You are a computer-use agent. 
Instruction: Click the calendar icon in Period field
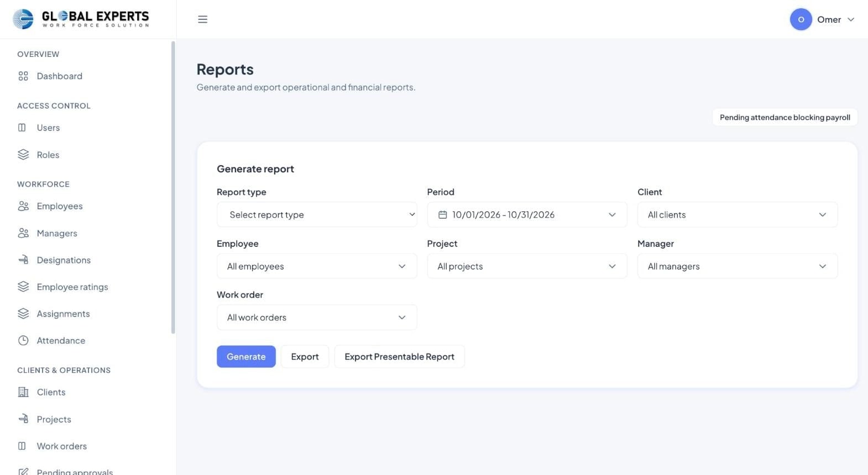coord(443,215)
